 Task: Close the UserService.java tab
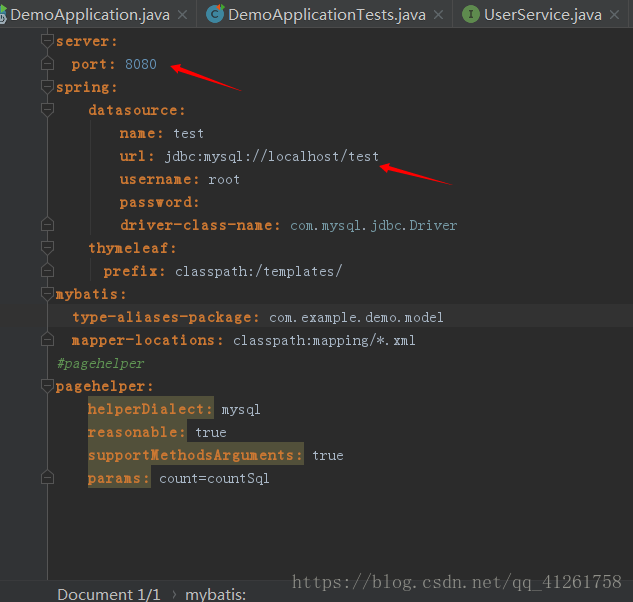(x=614, y=15)
